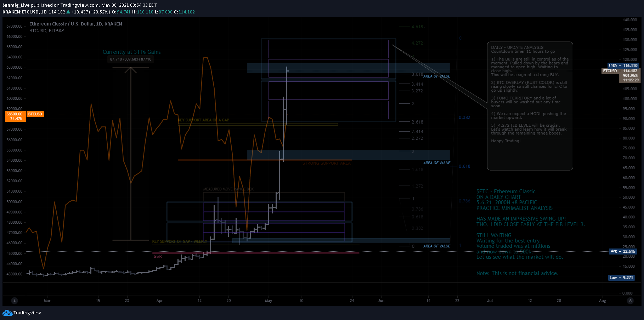Click the 4.272 Fibonacci level label
644x320 pixels.
[x=417, y=43]
